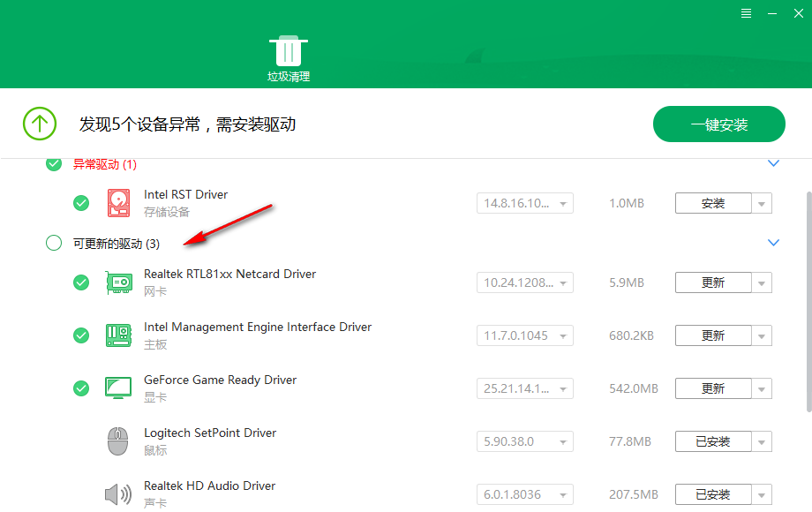The image size is (812, 512).
Task: Collapse the 异常驱动 section chevron
Action: (773, 163)
